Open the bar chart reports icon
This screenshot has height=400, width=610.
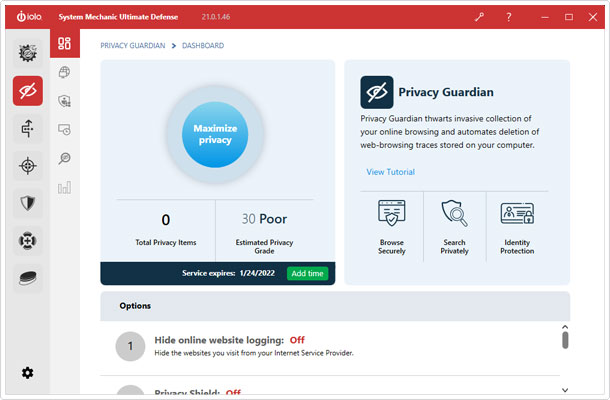[x=65, y=188]
